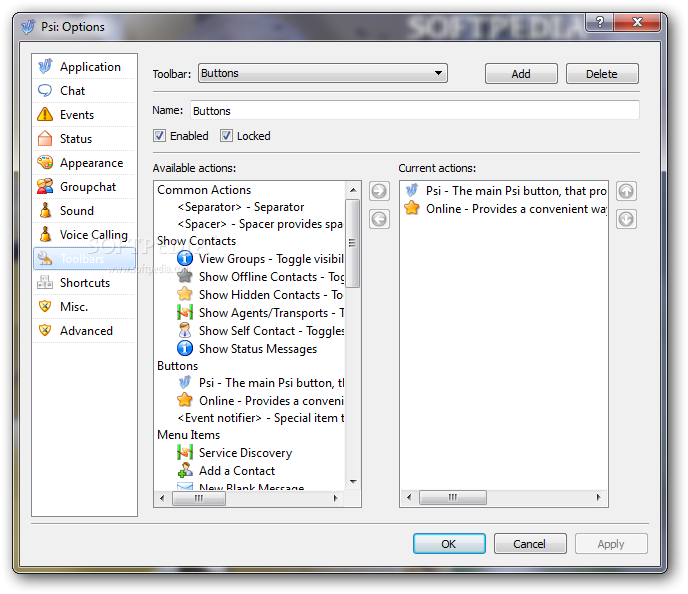Toggle the Enabled checkbox
The width and height of the screenshot is (688, 594).
coord(159,136)
